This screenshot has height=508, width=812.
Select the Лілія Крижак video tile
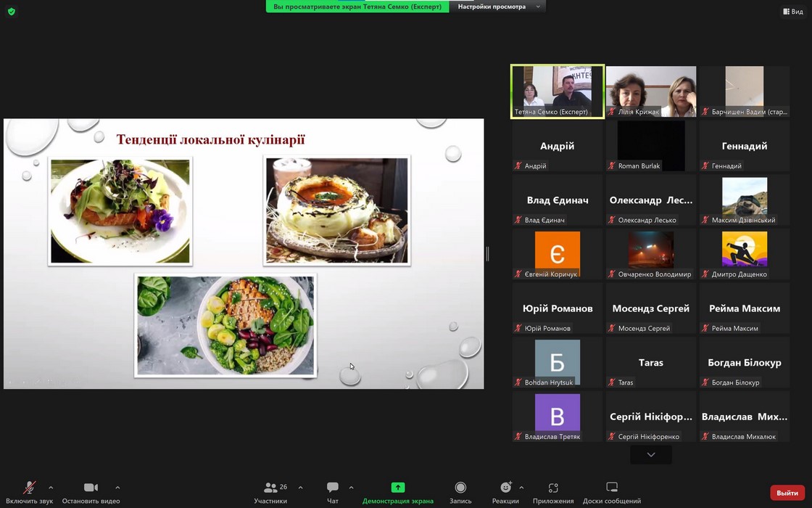651,91
